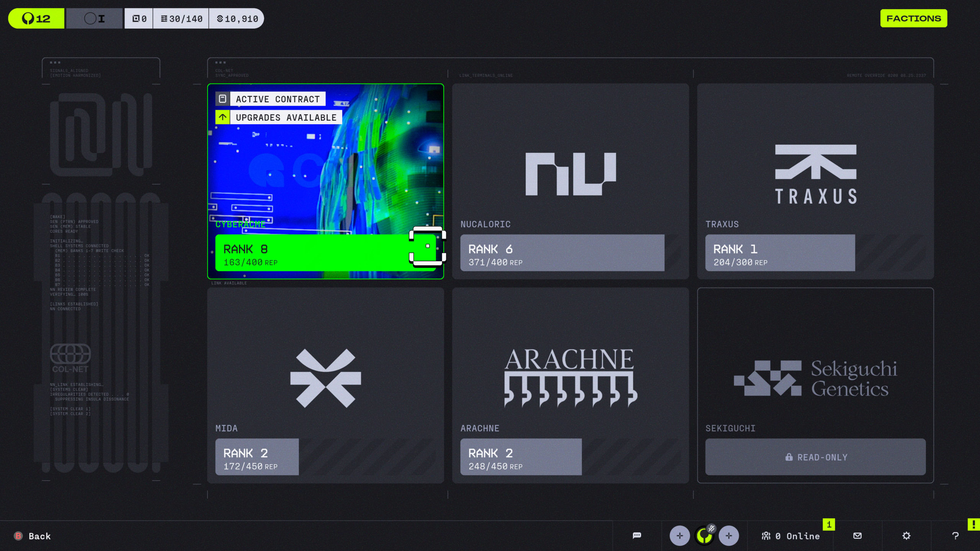The height and width of the screenshot is (551, 980).
Task: Click the Sekiguchi Read-Only locked bar
Action: pos(815,457)
